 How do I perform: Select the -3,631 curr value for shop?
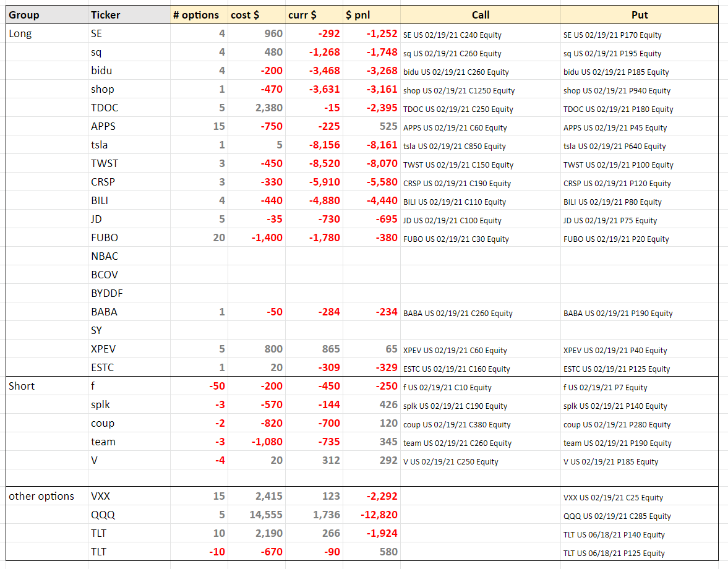click(314, 89)
